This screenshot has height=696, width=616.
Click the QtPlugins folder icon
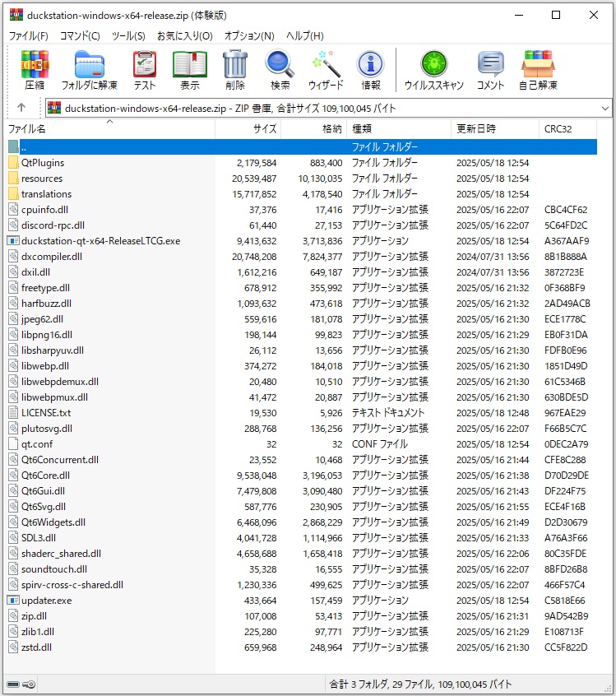click(13, 162)
